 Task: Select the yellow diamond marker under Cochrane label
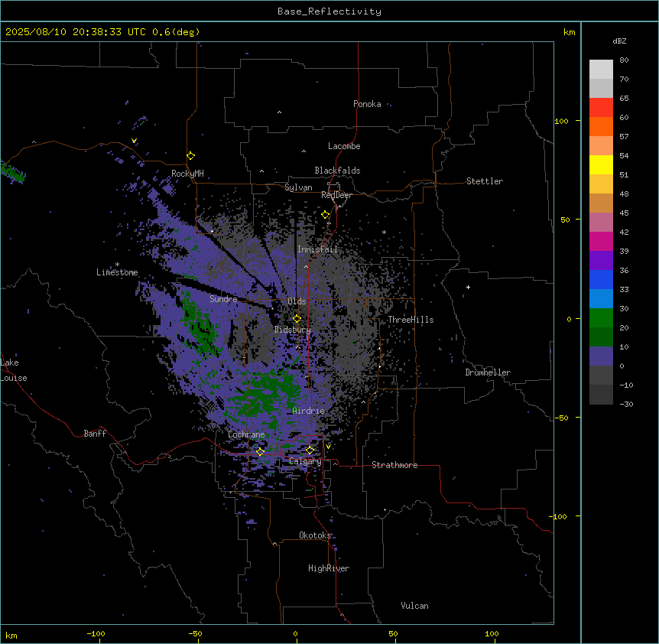(260, 452)
